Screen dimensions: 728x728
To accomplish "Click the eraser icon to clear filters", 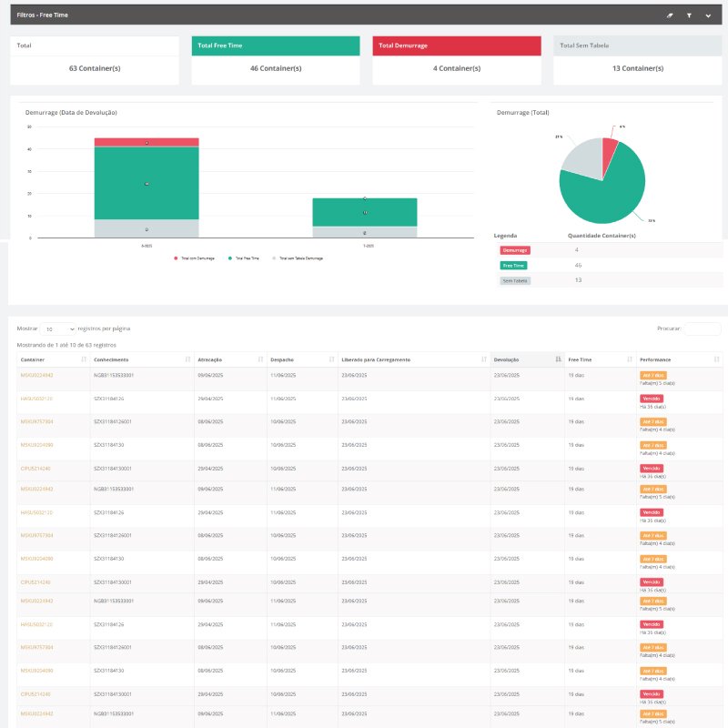I will (x=671, y=15).
